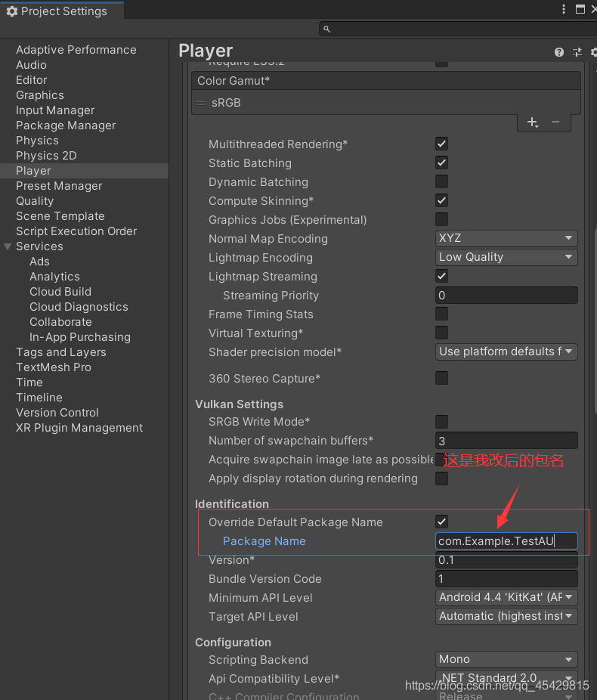Disable Multithreaded Rendering checkbox
The width and height of the screenshot is (597, 700).
click(x=442, y=144)
